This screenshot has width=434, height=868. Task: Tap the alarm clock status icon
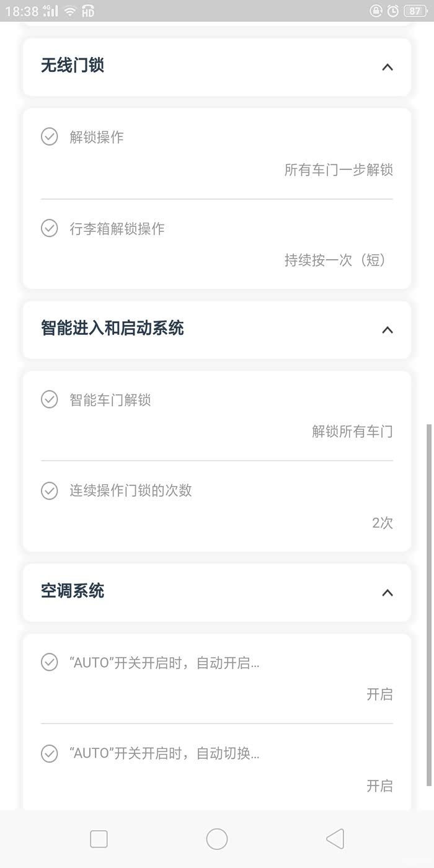pyautogui.click(x=392, y=11)
